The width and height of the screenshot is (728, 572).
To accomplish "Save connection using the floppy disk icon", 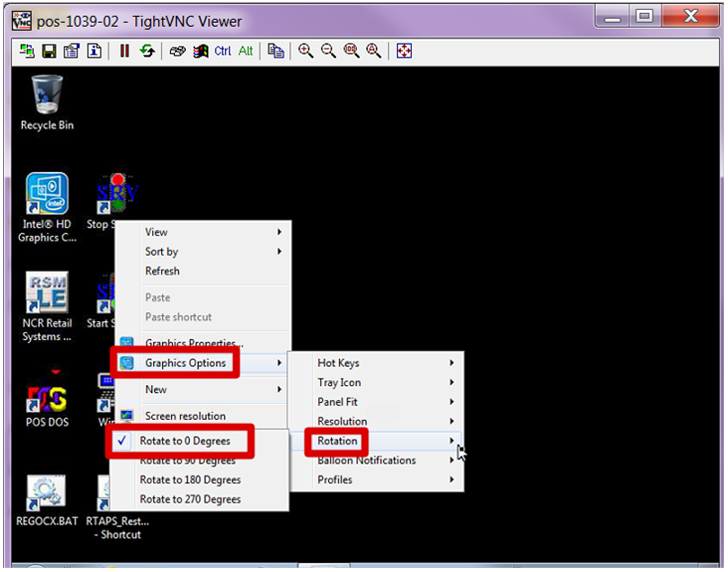I will coord(48,51).
